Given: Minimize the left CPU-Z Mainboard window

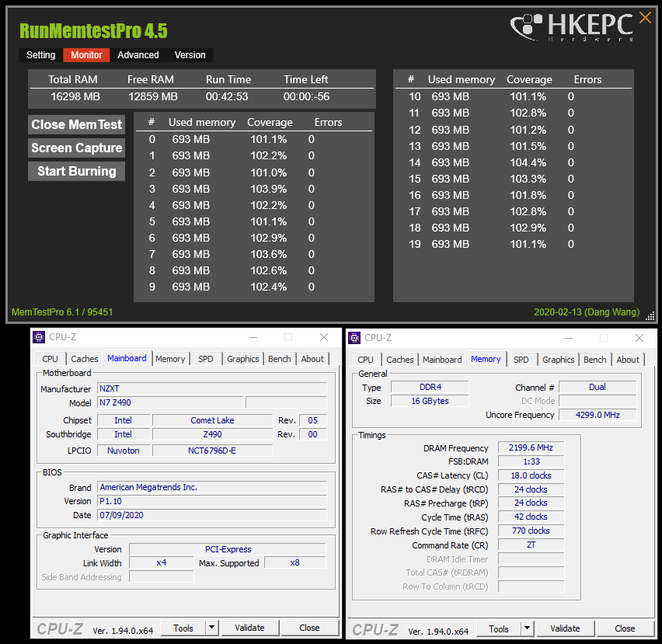Looking at the screenshot, I should 253,337.
